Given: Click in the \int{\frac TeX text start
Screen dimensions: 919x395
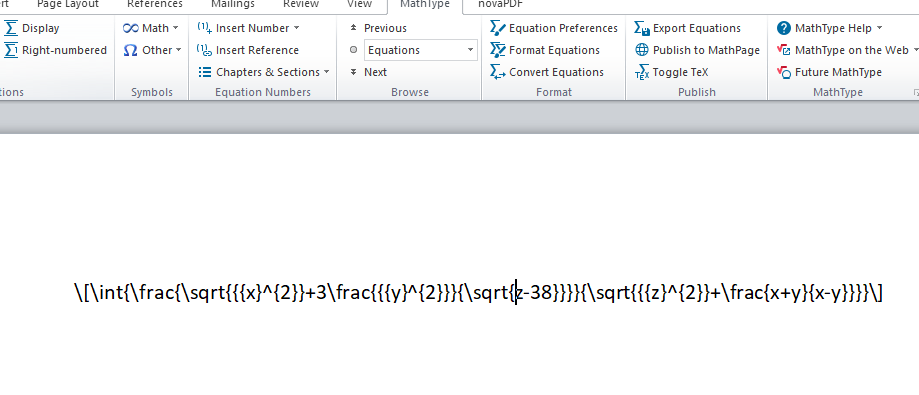Looking at the screenshot, I should click(x=132, y=292).
